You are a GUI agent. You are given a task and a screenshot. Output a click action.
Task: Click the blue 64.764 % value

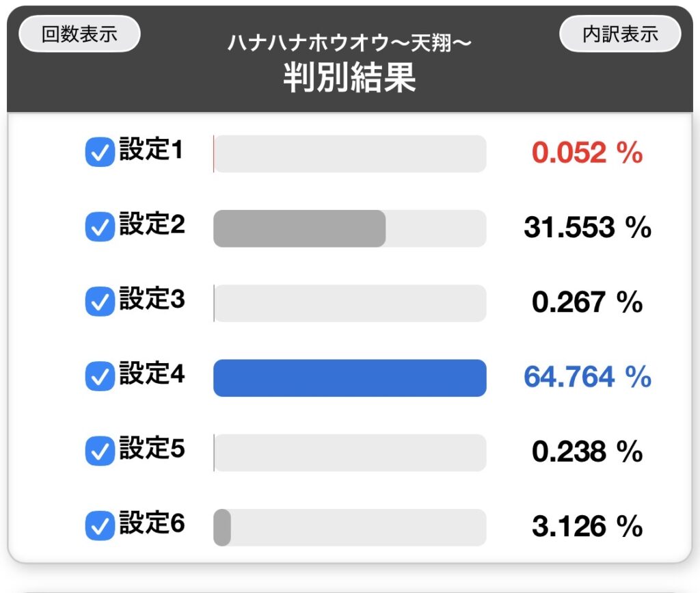[x=587, y=377]
